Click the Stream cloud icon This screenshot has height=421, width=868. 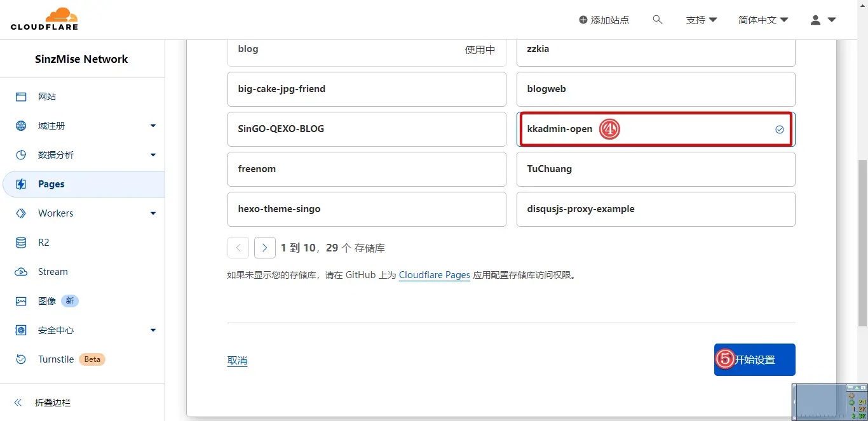[x=21, y=272]
